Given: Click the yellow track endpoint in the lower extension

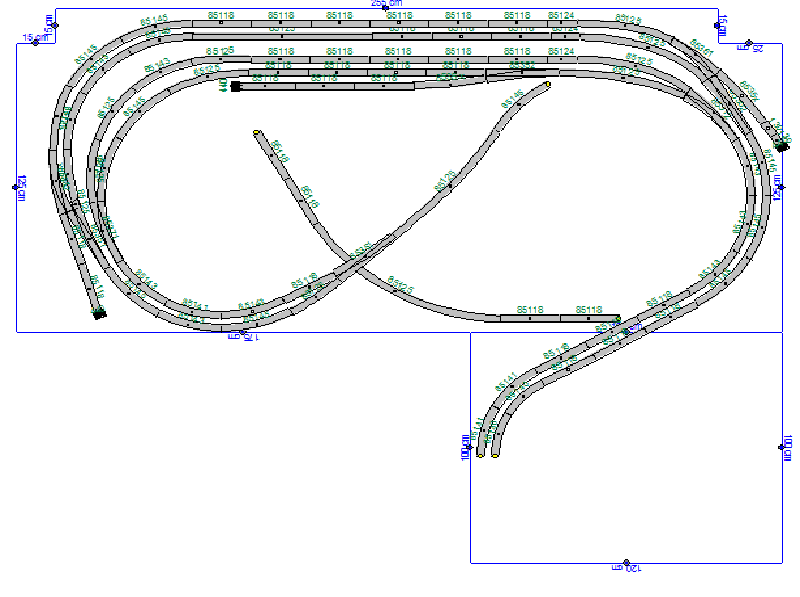Looking at the screenshot, I should [x=496, y=455].
